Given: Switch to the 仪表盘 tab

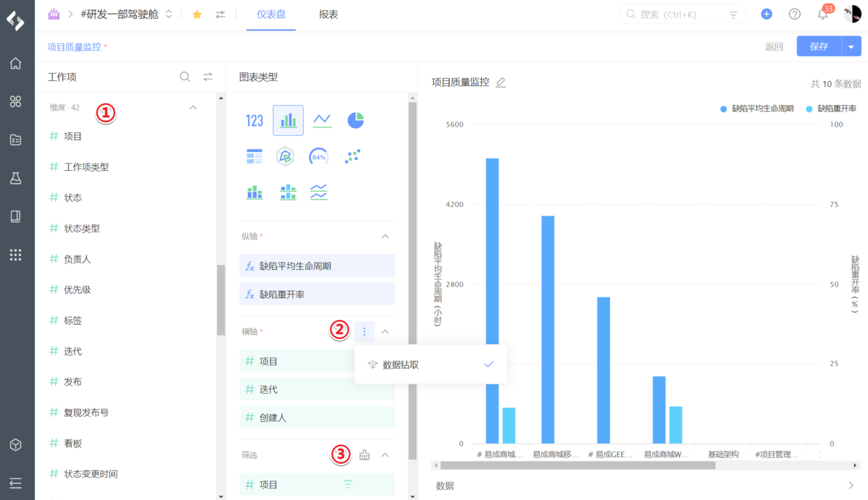Looking at the screenshot, I should click(x=271, y=14).
